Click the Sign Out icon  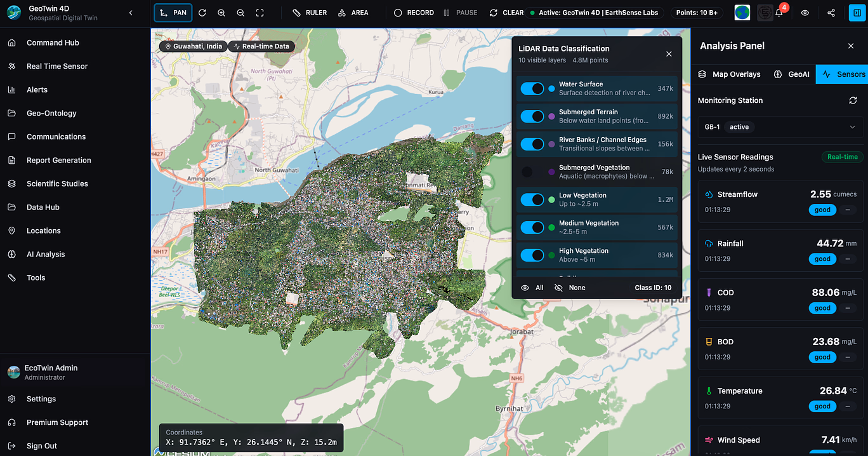coord(11,446)
